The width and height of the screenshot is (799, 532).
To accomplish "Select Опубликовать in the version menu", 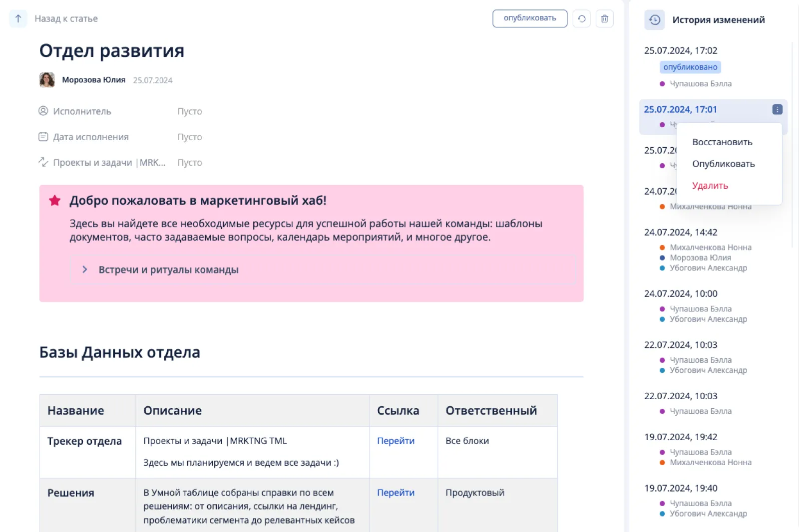I will coord(723,164).
